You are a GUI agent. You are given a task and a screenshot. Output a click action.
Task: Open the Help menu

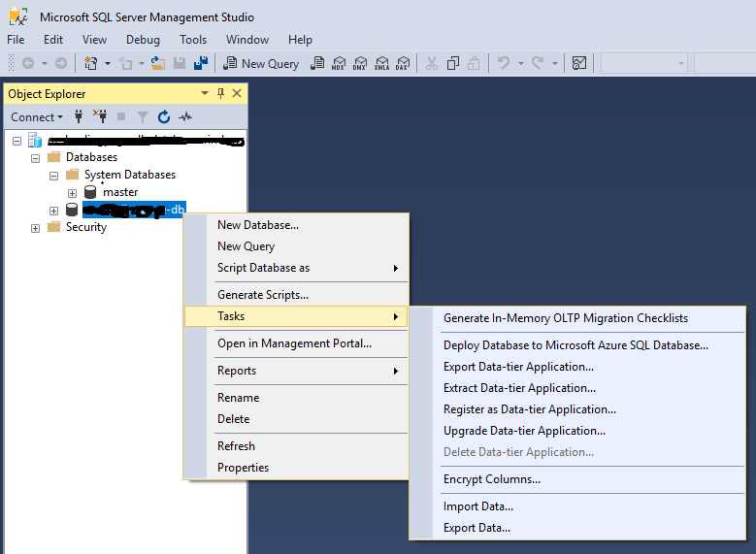point(300,40)
